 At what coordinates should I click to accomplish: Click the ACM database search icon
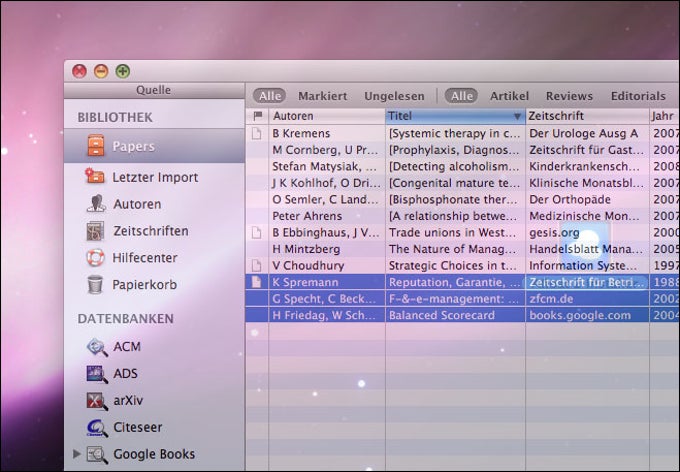(x=97, y=347)
